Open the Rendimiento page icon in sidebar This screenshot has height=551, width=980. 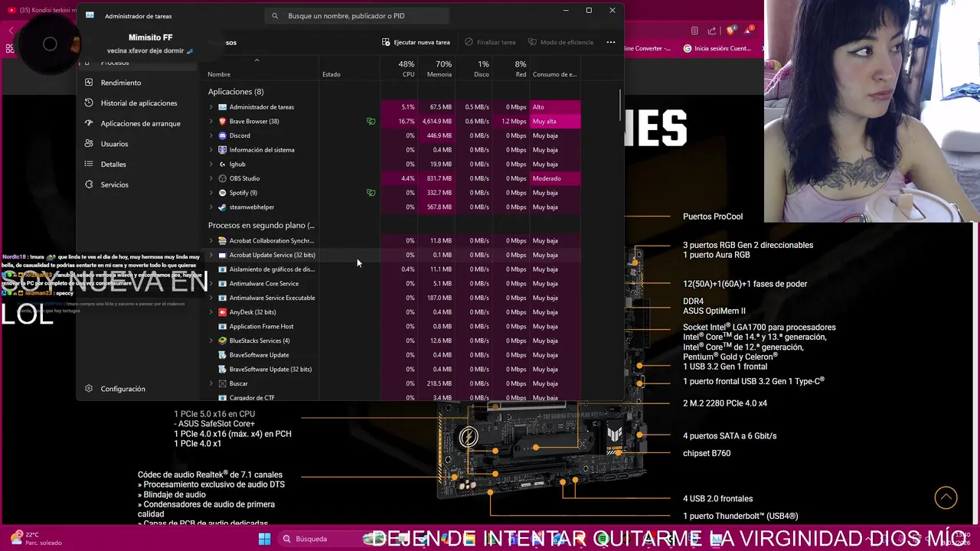click(x=89, y=82)
